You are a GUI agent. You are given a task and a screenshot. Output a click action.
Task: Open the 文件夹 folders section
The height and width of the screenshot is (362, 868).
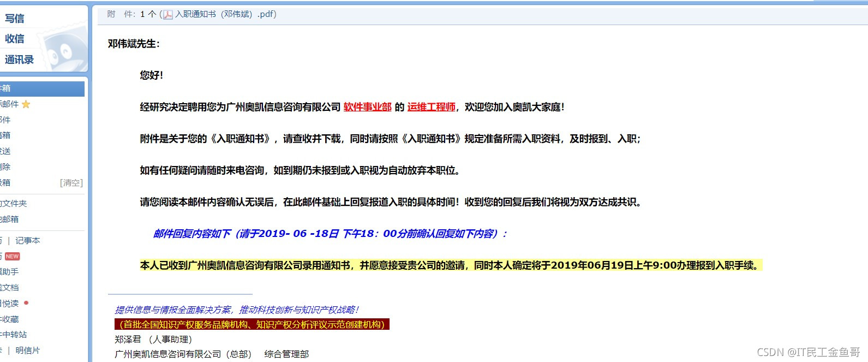[x=14, y=204]
